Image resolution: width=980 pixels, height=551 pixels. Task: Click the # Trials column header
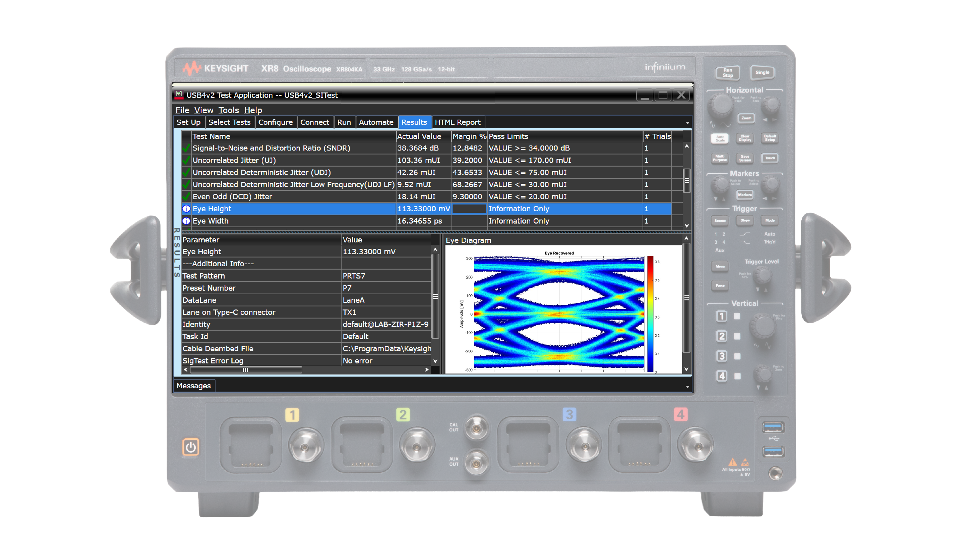pyautogui.click(x=657, y=136)
